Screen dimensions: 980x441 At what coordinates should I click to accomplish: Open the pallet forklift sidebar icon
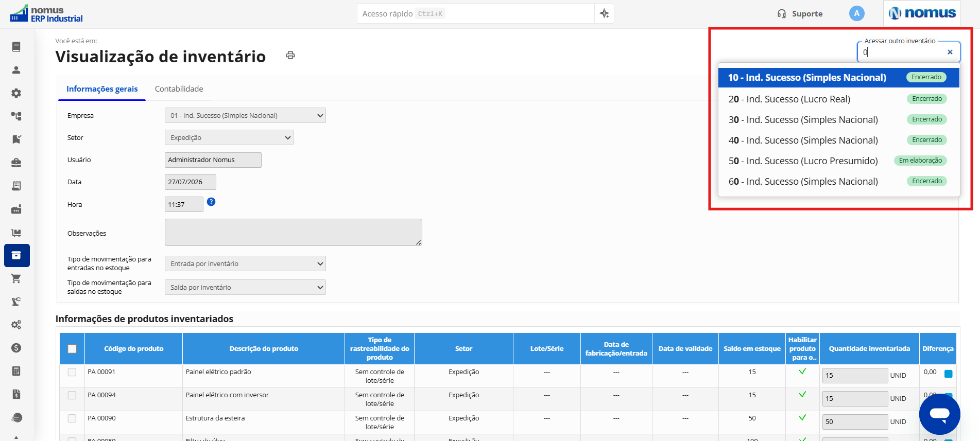click(16, 233)
